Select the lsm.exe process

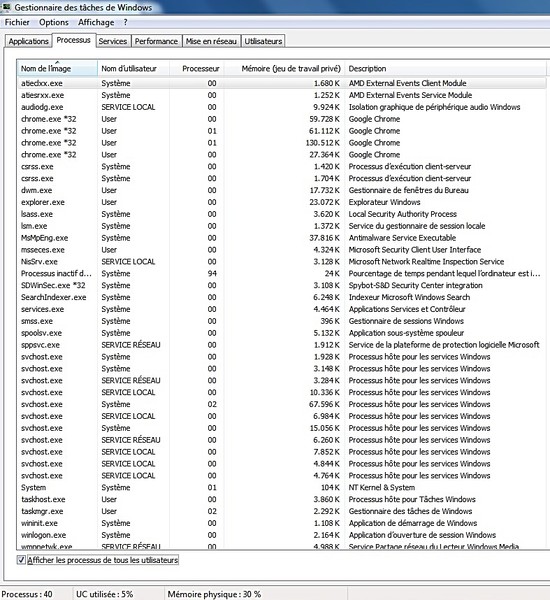click(282, 226)
